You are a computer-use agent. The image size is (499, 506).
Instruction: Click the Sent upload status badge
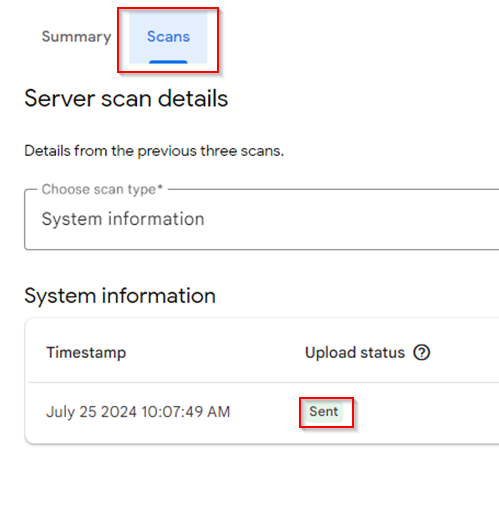[x=324, y=412]
